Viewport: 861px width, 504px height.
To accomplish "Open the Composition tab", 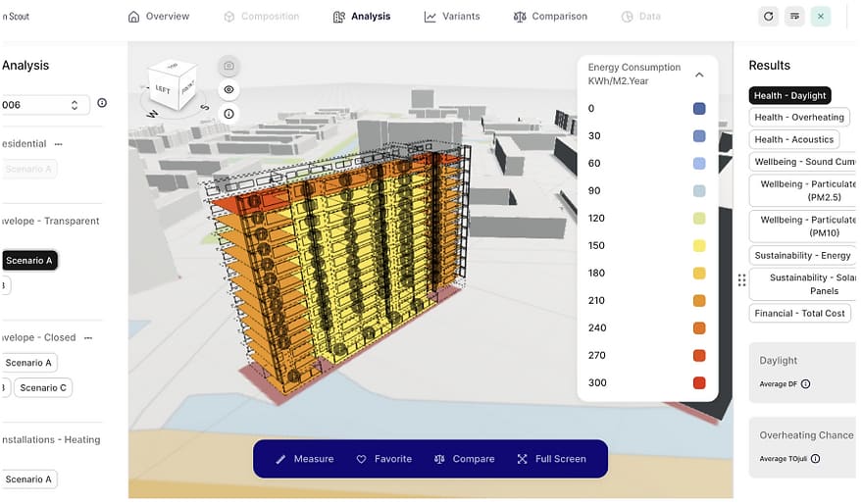I will point(262,17).
